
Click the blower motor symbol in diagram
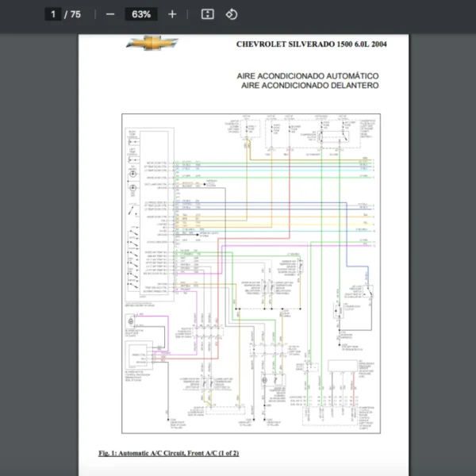click(129, 324)
